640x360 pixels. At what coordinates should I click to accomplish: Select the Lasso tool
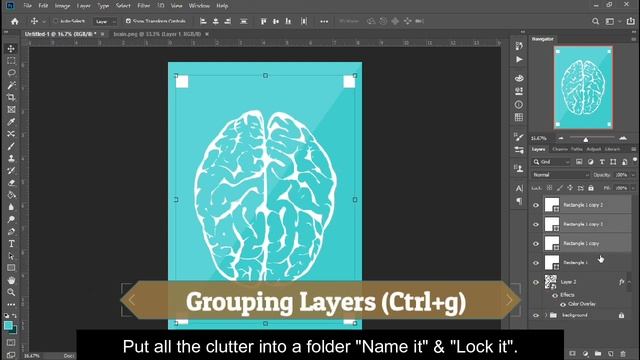point(11,73)
